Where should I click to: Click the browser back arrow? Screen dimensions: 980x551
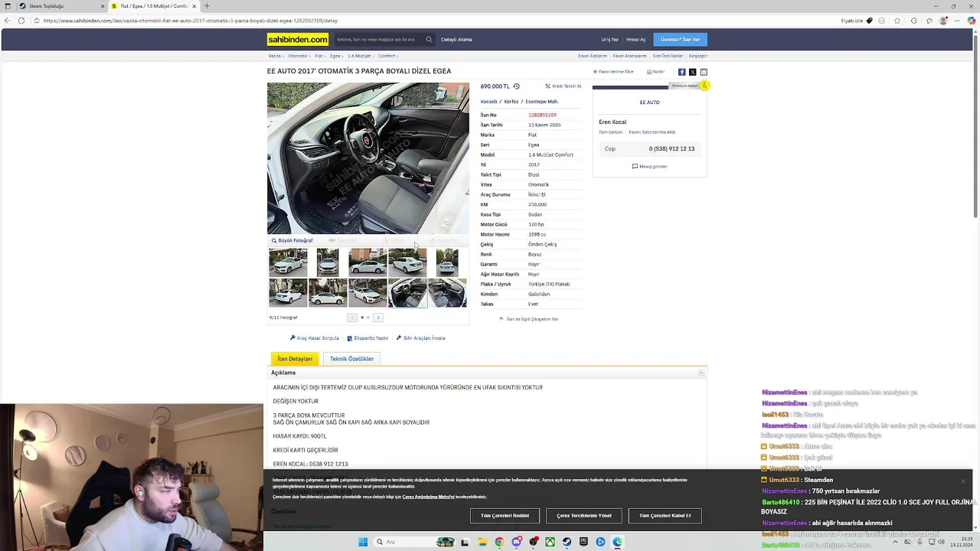pyautogui.click(x=6, y=21)
